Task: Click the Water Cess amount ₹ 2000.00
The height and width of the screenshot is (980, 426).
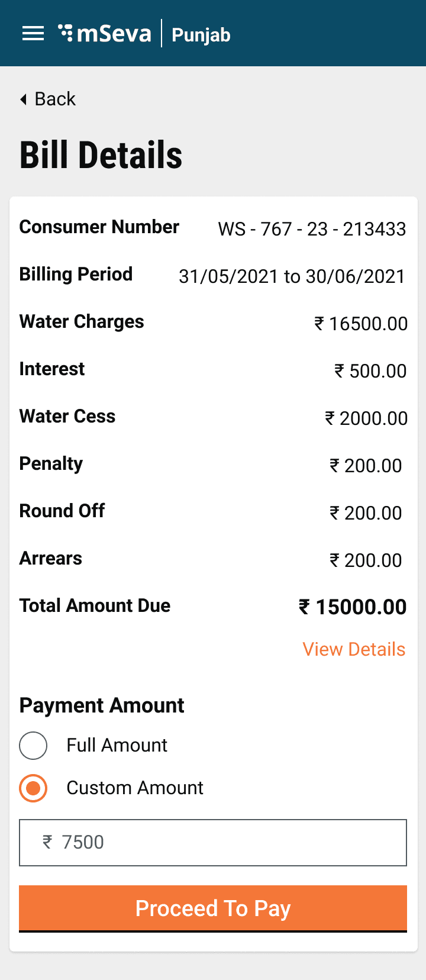Action: (366, 418)
